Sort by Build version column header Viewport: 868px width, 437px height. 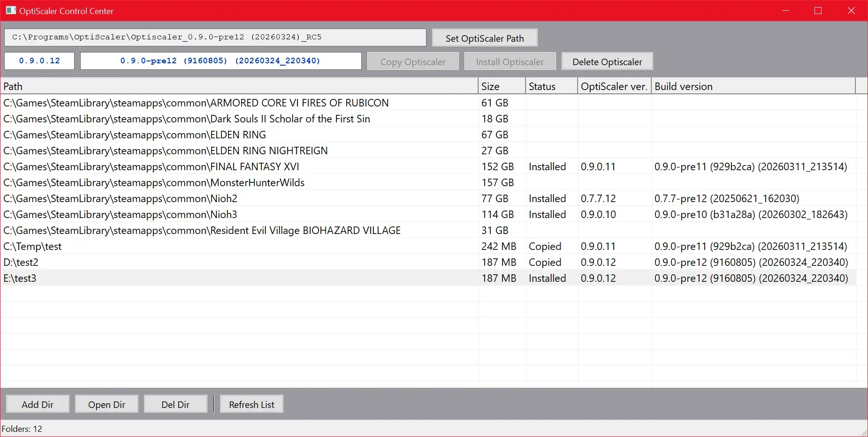pyautogui.click(x=754, y=86)
